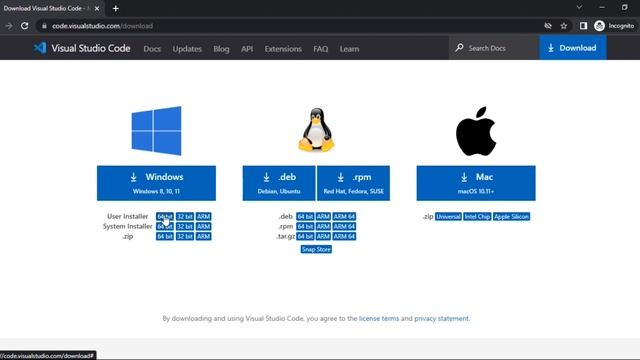Download the Windows 8, 10, 11 installer
The height and width of the screenshot is (360, 640).
[156, 183]
